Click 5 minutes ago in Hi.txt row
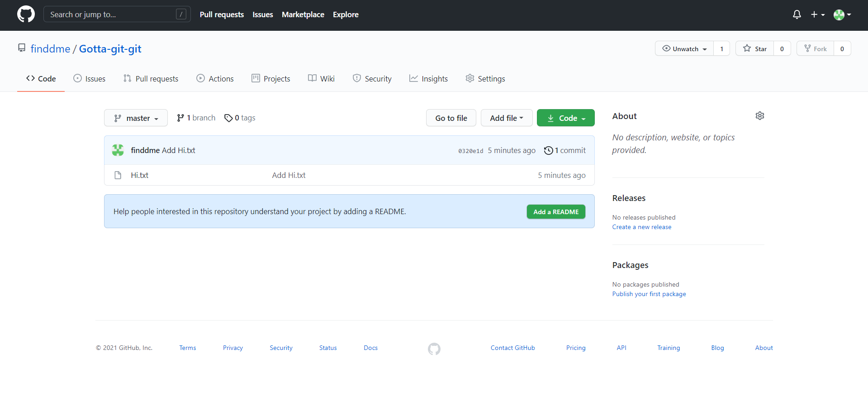The height and width of the screenshot is (407, 868). click(561, 175)
